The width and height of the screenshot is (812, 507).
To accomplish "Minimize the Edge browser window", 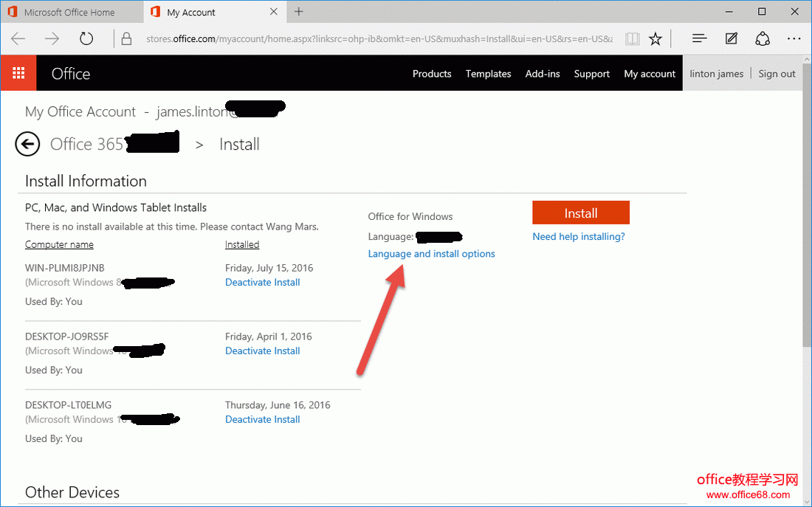I will click(x=729, y=11).
